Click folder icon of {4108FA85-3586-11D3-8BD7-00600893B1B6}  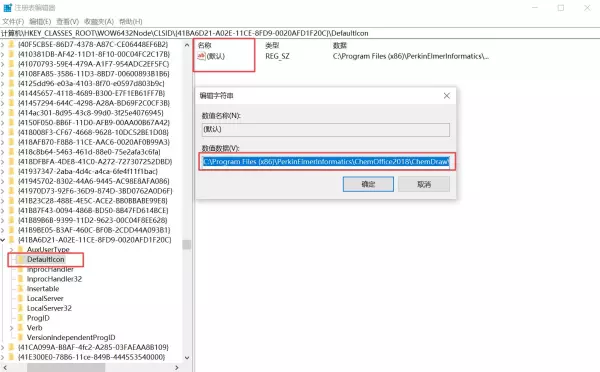(x=11, y=74)
